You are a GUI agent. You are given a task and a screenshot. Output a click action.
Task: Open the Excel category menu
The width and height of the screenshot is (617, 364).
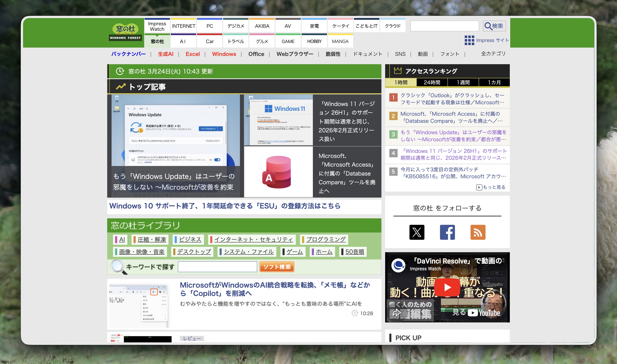pos(193,54)
